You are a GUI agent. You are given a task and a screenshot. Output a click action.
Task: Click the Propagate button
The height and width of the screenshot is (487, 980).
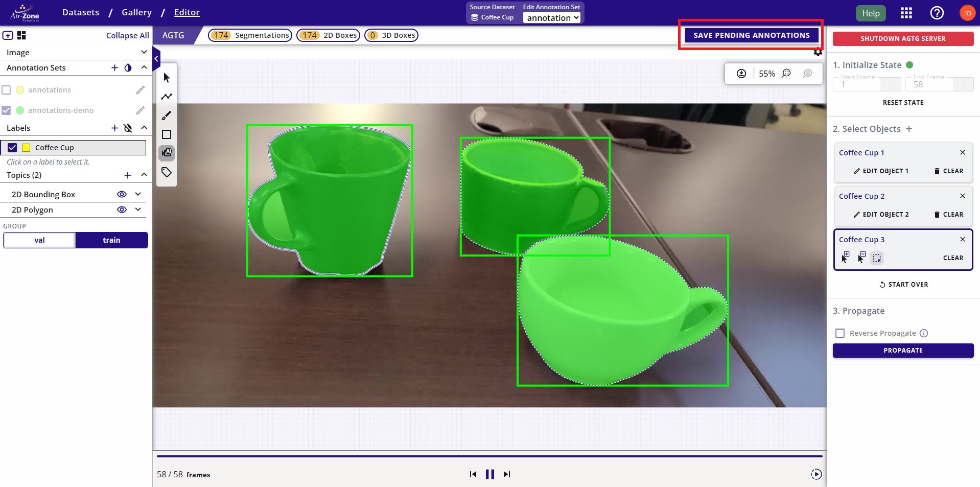[x=903, y=351]
